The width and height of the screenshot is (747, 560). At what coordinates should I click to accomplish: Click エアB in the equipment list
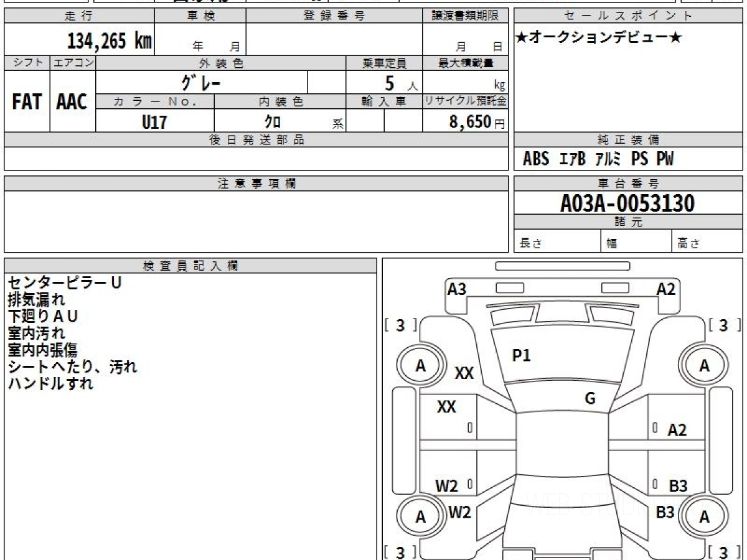(573, 160)
